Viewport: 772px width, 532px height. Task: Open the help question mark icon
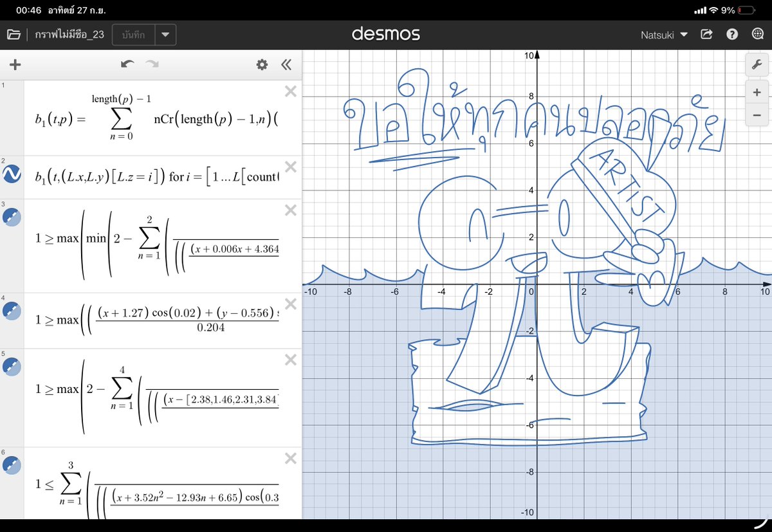732,35
